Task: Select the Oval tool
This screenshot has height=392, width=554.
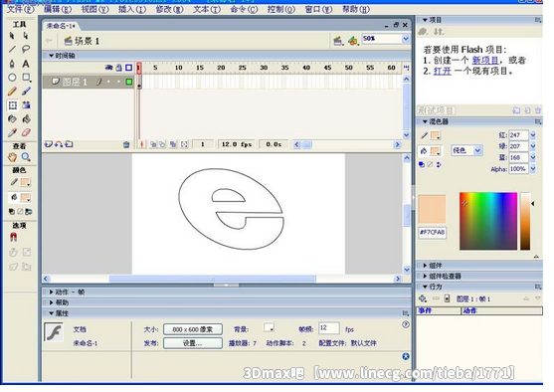Action: (12, 78)
